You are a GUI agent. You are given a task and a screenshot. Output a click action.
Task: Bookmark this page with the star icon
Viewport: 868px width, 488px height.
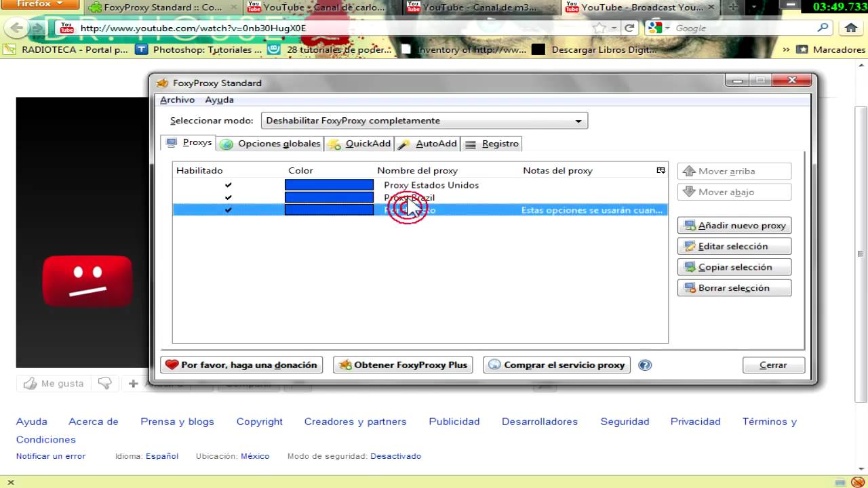[599, 28]
